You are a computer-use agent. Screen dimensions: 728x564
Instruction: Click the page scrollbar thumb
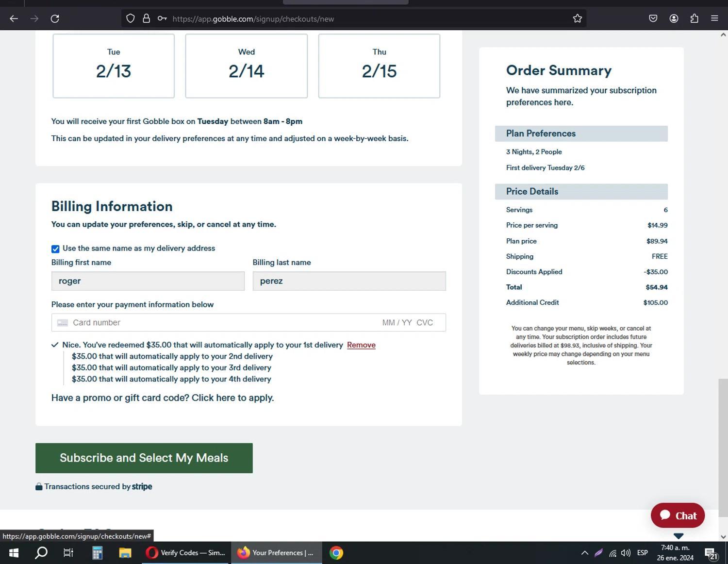(723, 448)
